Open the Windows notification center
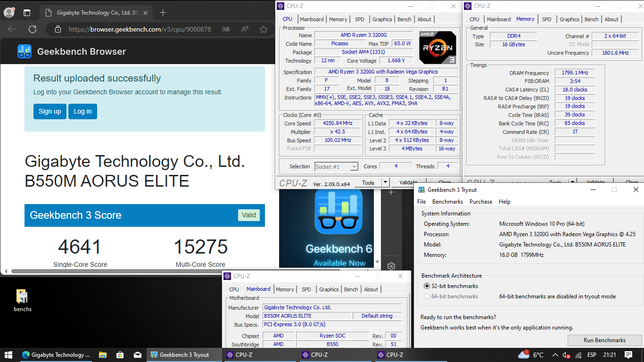This screenshot has height=362, width=644. click(628, 355)
